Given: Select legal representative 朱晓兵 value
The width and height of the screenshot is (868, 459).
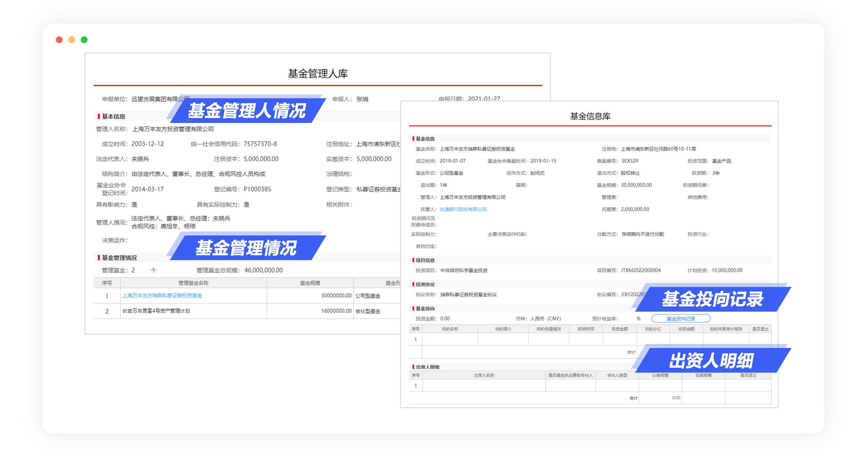Looking at the screenshot, I should [140, 159].
